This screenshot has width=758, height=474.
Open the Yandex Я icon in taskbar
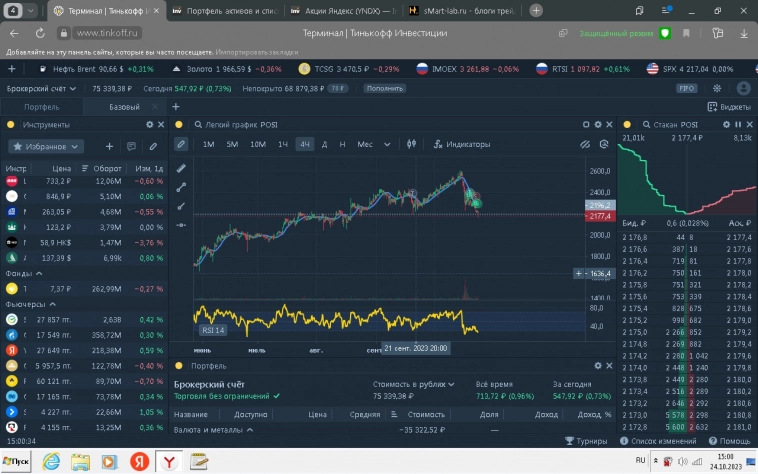[x=139, y=462]
